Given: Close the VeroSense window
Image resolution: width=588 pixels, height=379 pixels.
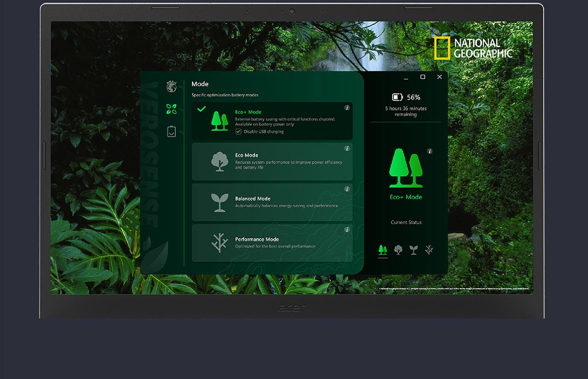Looking at the screenshot, I should point(440,77).
